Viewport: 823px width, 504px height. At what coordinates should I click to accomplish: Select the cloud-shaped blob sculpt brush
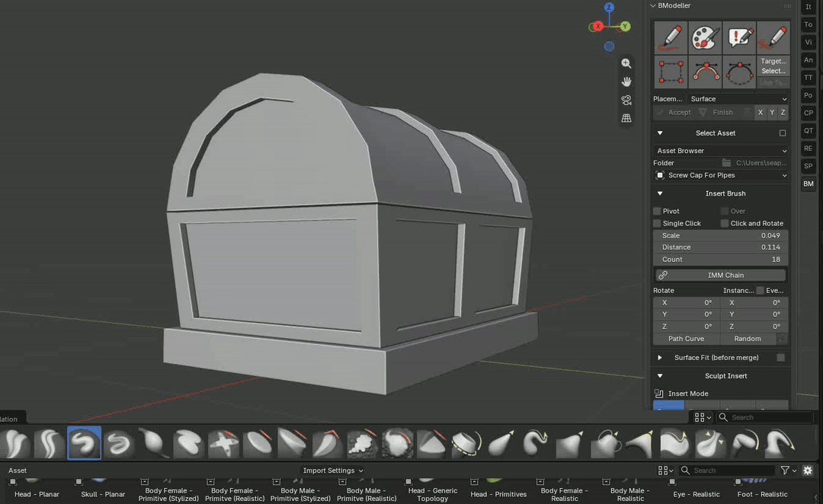[362, 442]
